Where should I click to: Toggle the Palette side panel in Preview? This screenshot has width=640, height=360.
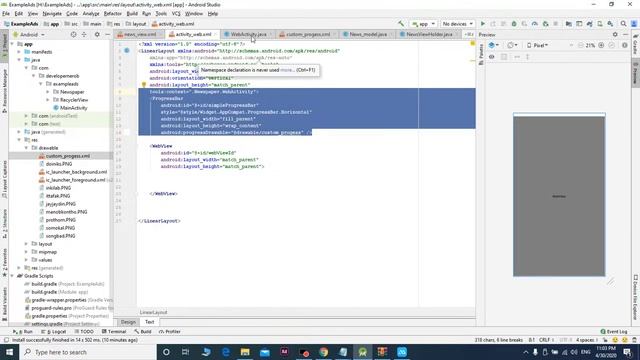point(481,55)
